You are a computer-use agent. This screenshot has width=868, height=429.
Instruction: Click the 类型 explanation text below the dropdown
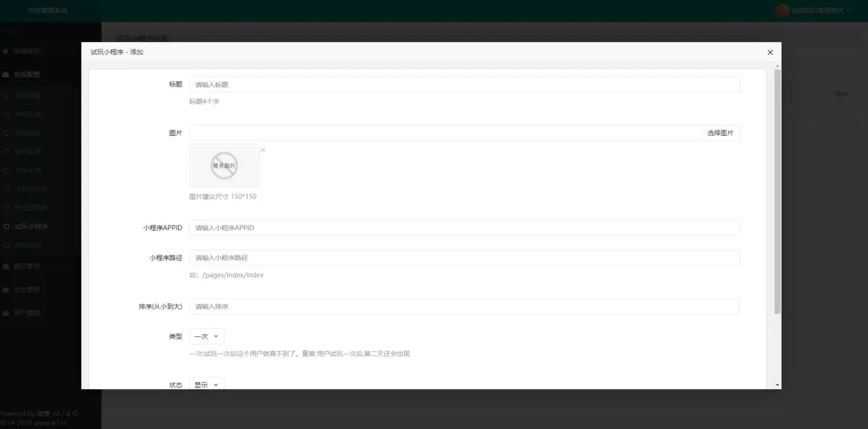click(299, 354)
